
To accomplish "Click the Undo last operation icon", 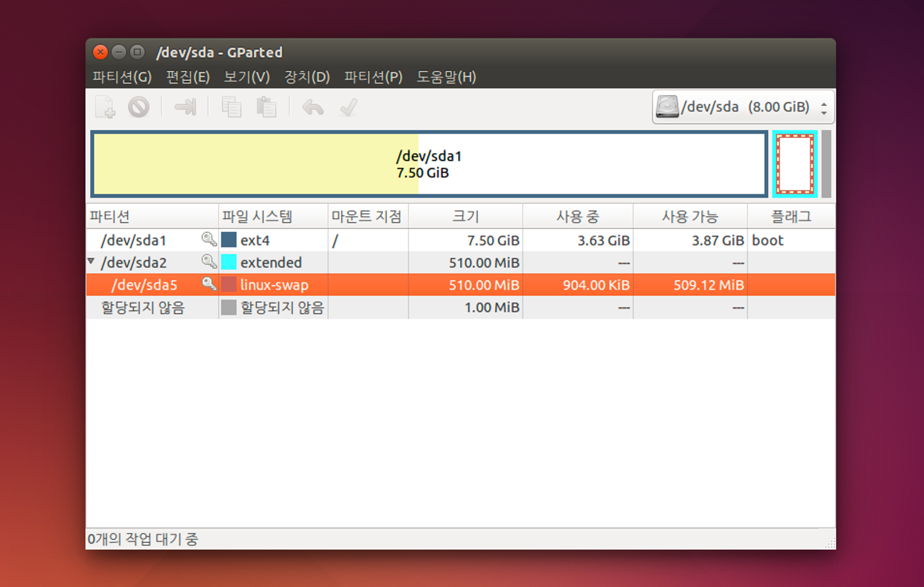I will point(313,107).
